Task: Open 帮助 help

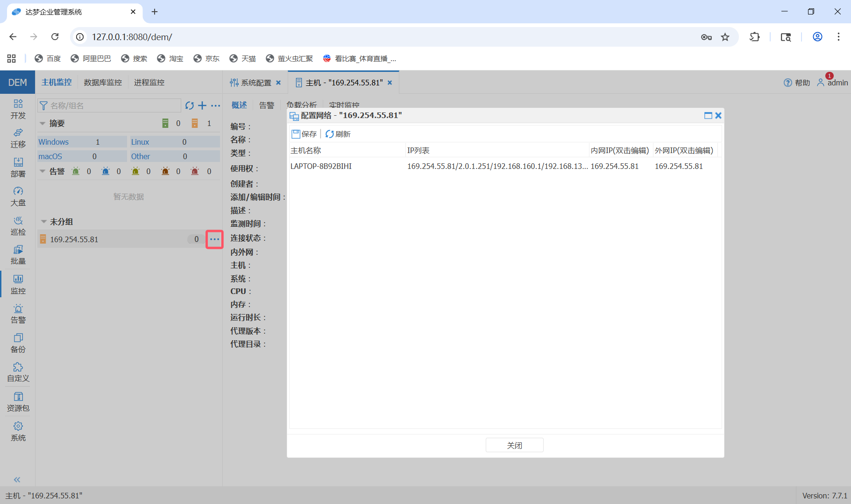Action: 797,83
